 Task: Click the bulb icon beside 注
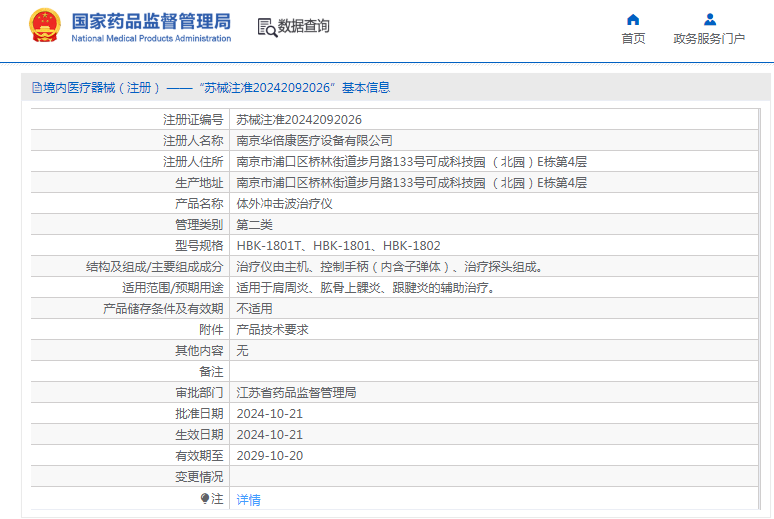(204, 499)
